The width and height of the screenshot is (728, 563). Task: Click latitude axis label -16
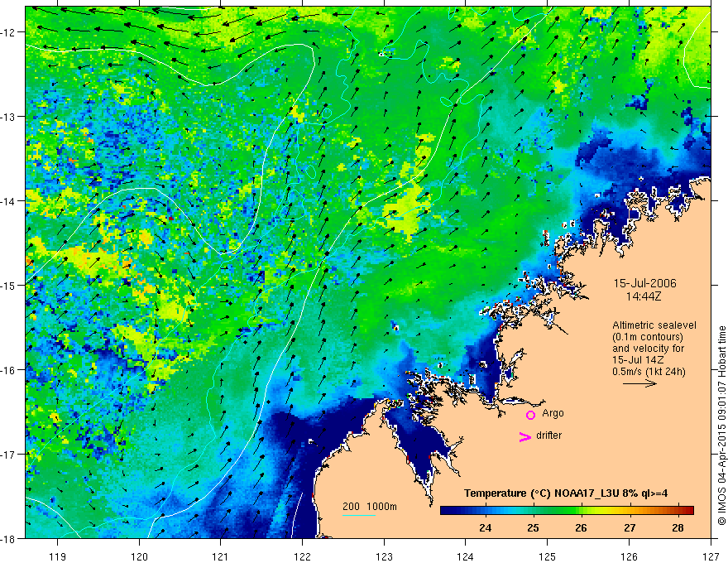pyautogui.click(x=8, y=370)
